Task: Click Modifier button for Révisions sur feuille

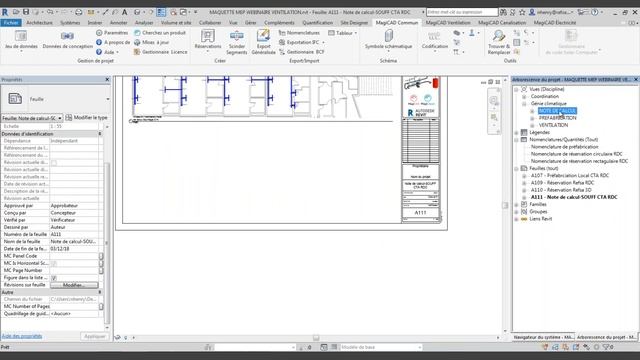Action: tap(74, 285)
